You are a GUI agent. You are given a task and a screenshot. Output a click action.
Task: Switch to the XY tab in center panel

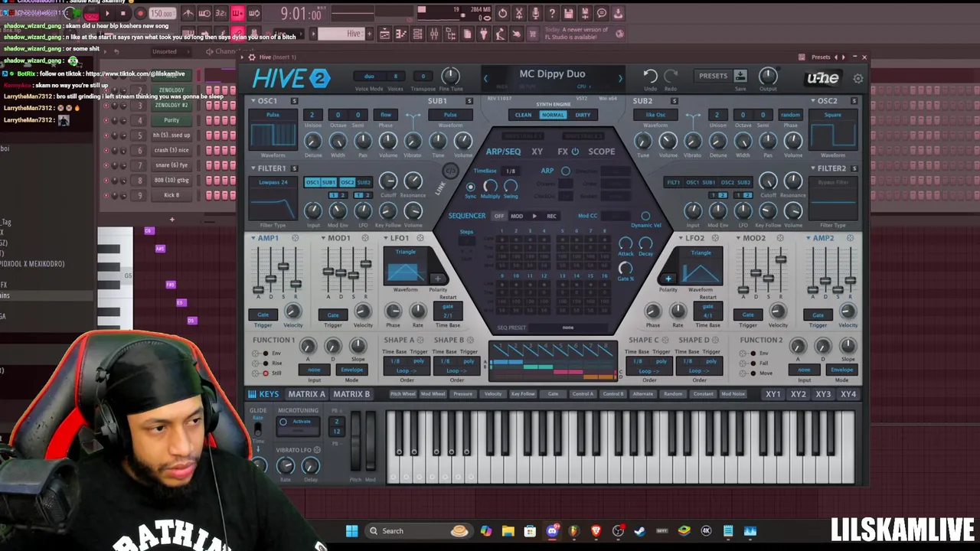pyautogui.click(x=537, y=152)
